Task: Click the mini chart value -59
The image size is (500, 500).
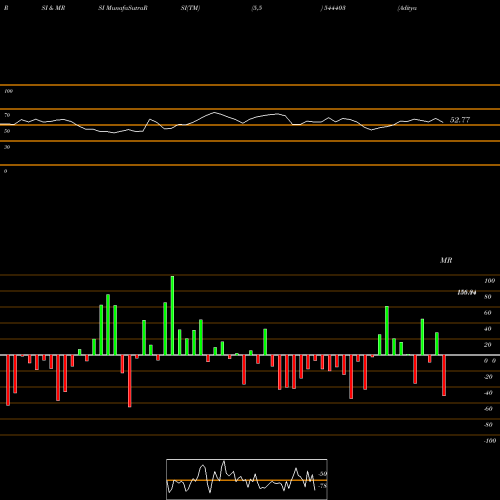Action: 323,474
